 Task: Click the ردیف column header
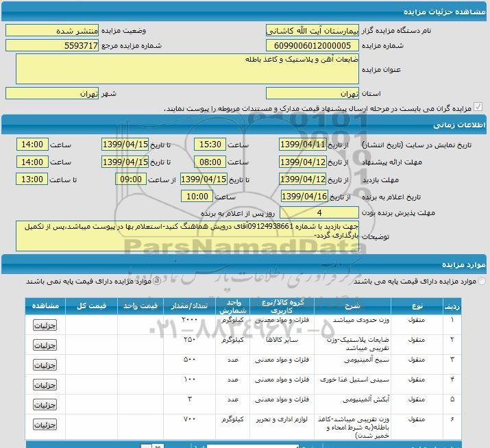452,307
